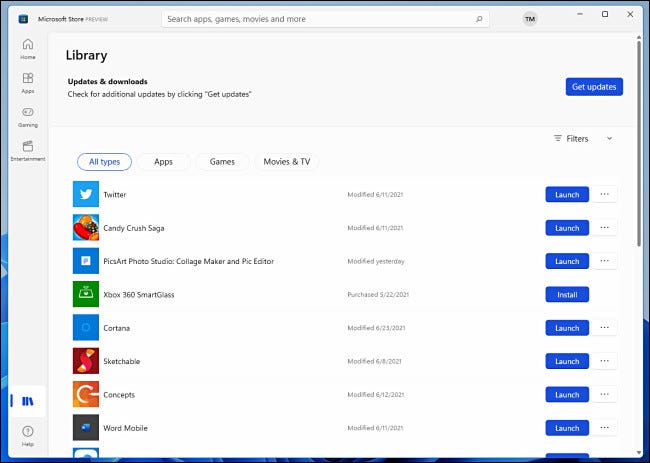Click the Library icon in sidebar
650x463 pixels.
tap(27, 401)
